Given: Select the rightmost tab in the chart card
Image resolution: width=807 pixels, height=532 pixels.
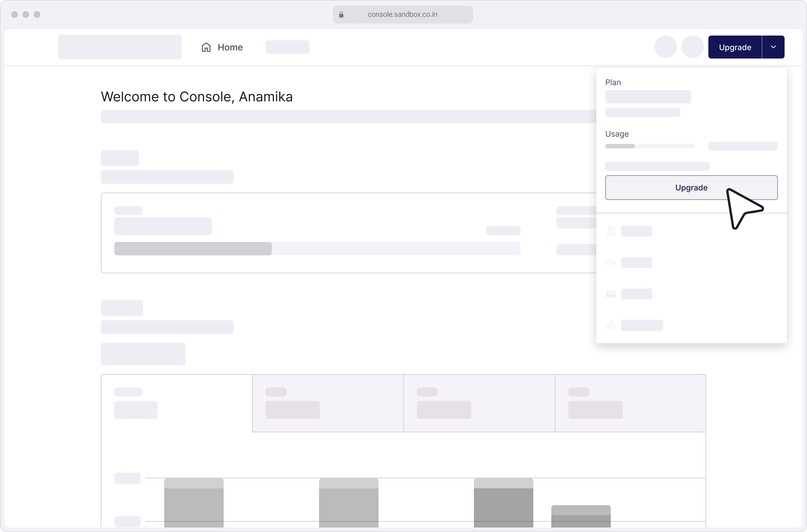Looking at the screenshot, I should 630,403.
